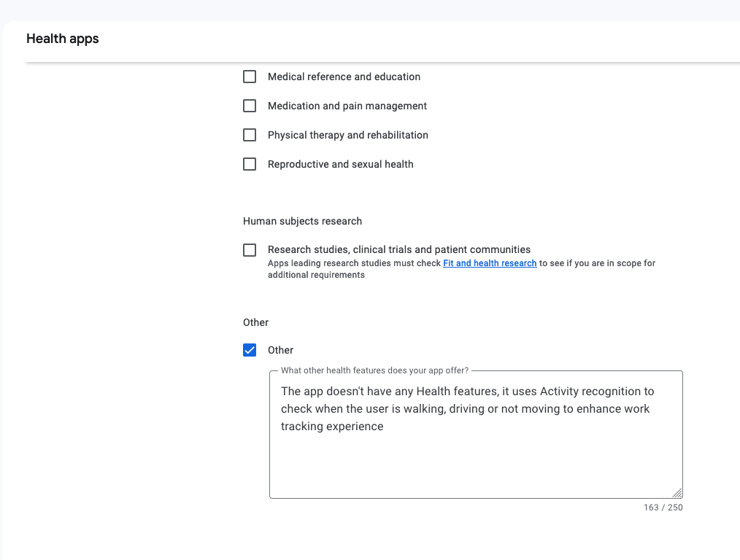The height and width of the screenshot is (560, 740).
Task: Enable Medication and pain management checkbox
Action: (x=250, y=106)
